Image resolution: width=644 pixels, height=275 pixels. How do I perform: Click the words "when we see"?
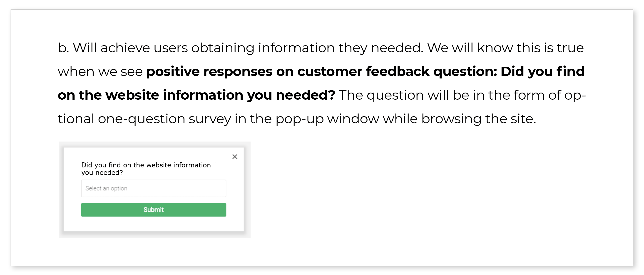100,72
